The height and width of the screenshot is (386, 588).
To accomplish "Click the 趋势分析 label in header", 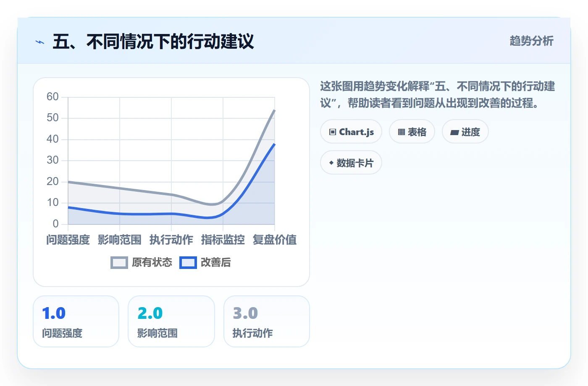I will coord(531,41).
